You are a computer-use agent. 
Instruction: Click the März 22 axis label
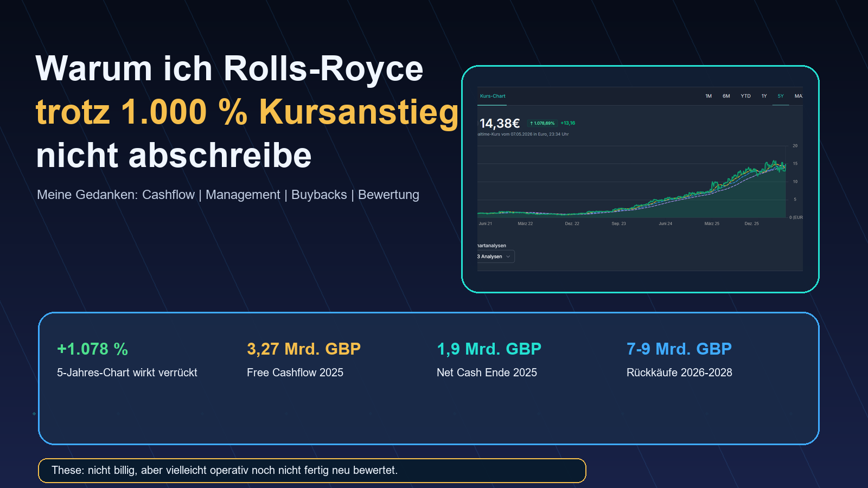click(x=525, y=223)
